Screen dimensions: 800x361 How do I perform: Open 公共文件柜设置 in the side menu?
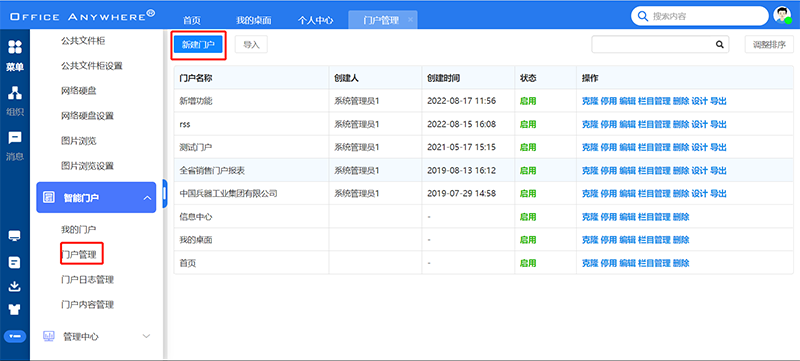[x=91, y=66]
